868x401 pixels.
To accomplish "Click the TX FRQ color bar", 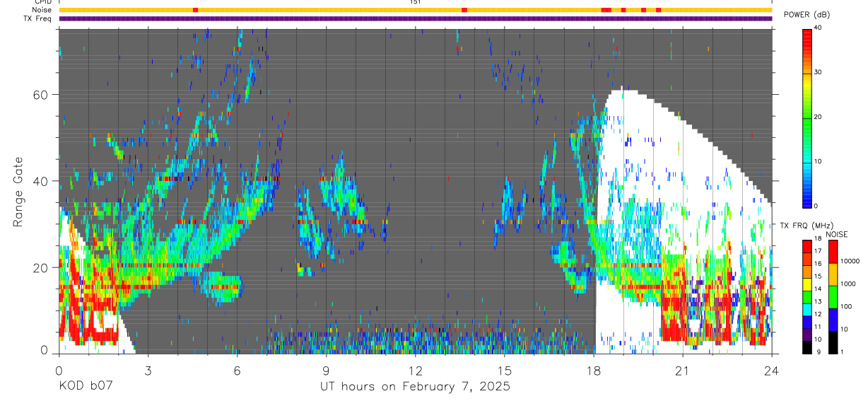I will (x=808, y=297).
